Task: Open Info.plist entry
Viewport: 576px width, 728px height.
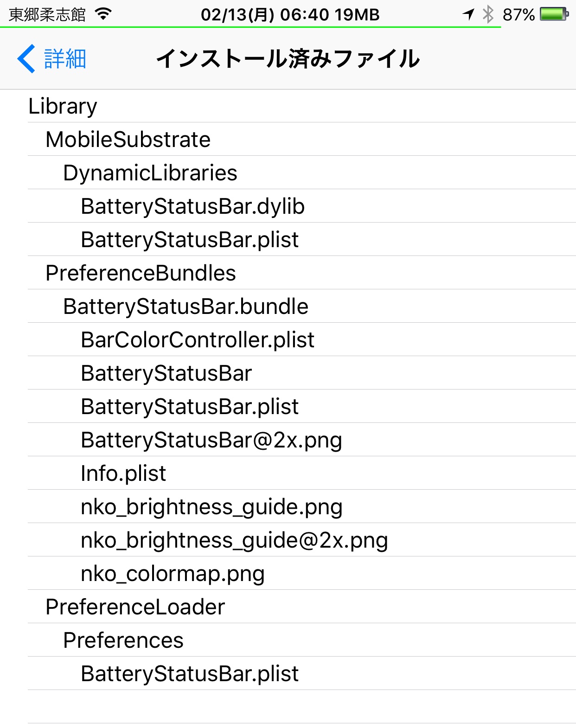Action: click(302, 473)
